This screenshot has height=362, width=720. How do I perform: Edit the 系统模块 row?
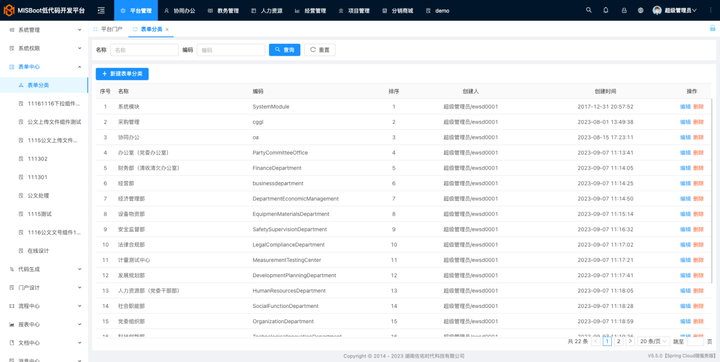coord(685,107)
